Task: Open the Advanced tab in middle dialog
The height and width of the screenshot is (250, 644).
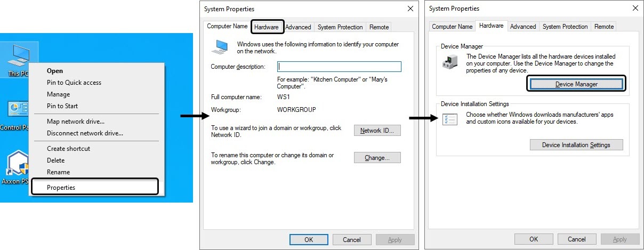Action: click(298, 27)
